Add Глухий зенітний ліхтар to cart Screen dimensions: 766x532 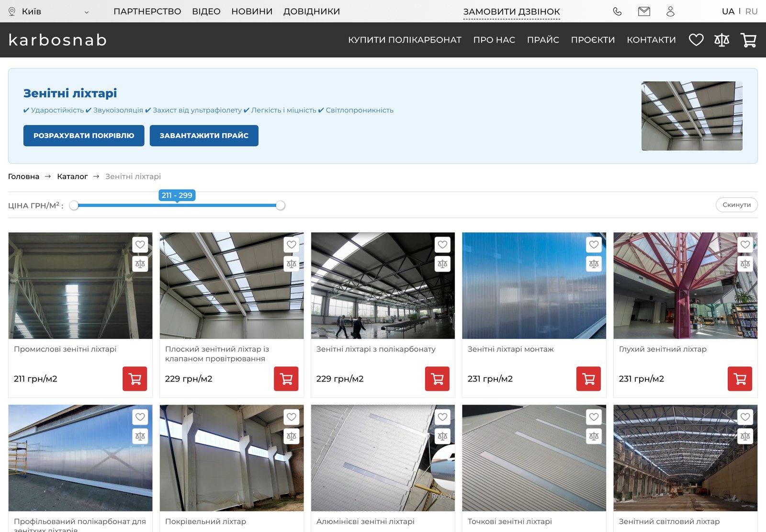[x=740, y=379]
